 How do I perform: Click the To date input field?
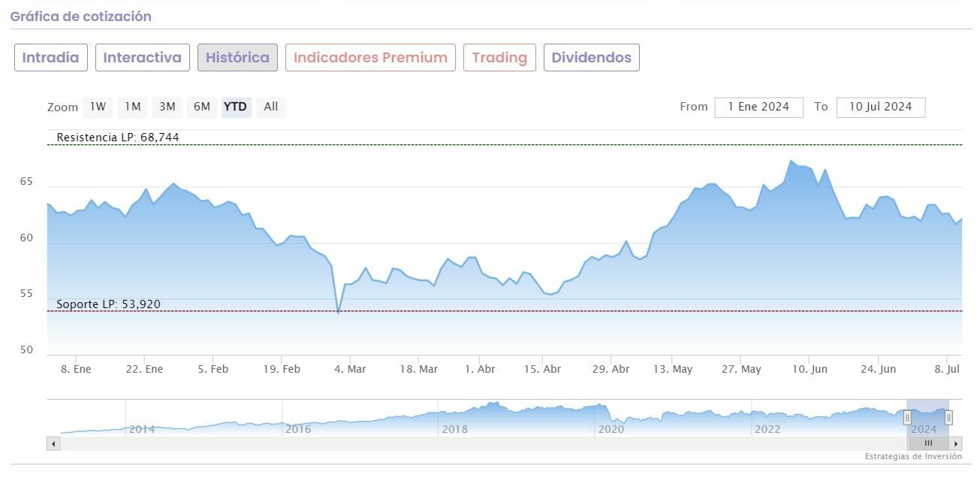(880, 107)
